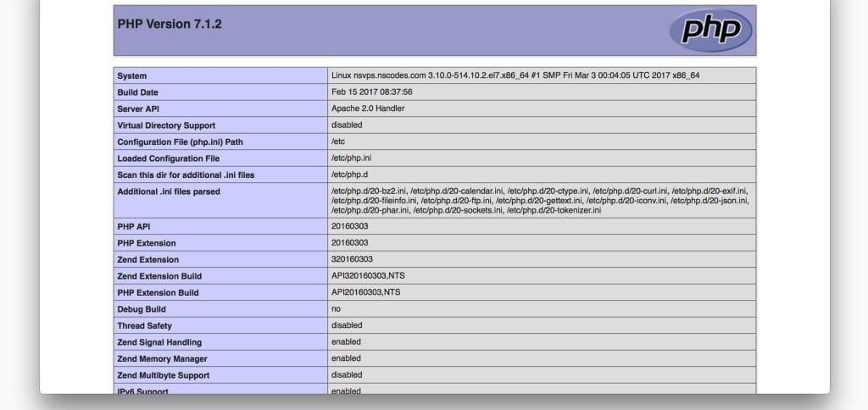Click the Additional .ini files parsed label

tap(169, 192)
